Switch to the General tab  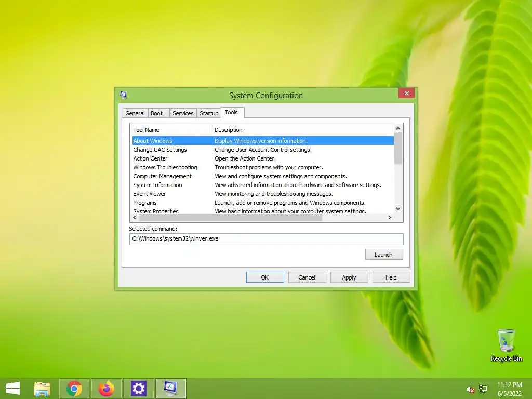pos(135,113)
